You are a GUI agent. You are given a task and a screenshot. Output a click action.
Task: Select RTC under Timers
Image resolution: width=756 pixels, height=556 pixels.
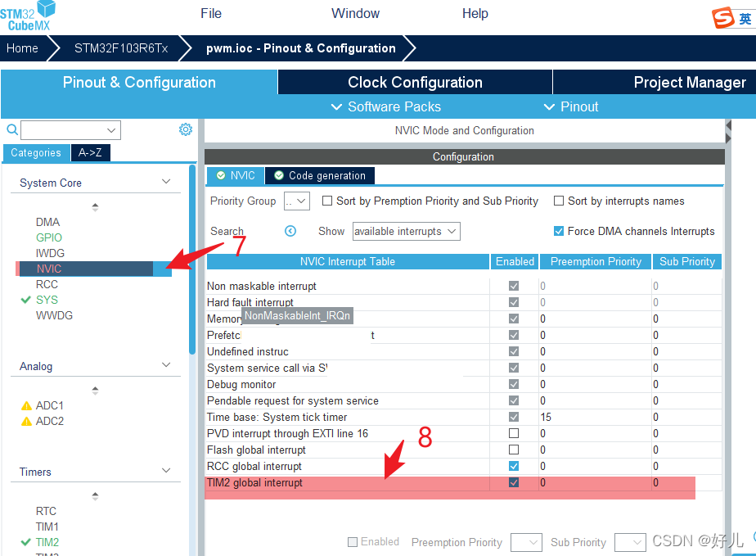(x=46, y=511)
